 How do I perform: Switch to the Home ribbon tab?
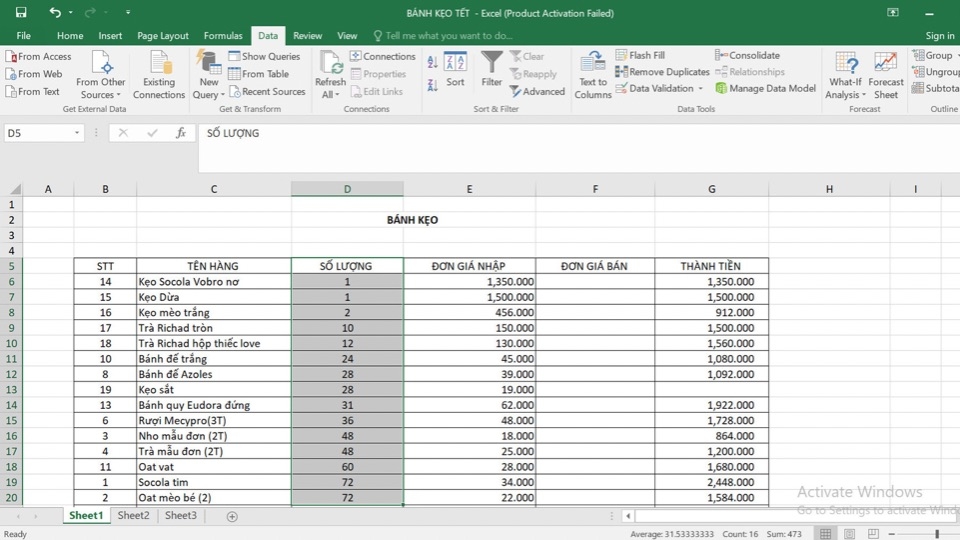(70, 36)
